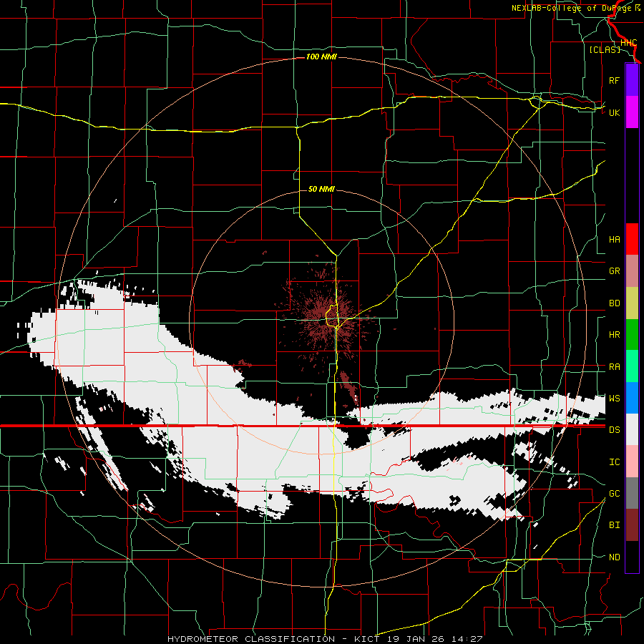Click the [CLAS] label
This screenshot has width=644, height=644.
click(x=605, y=49)
